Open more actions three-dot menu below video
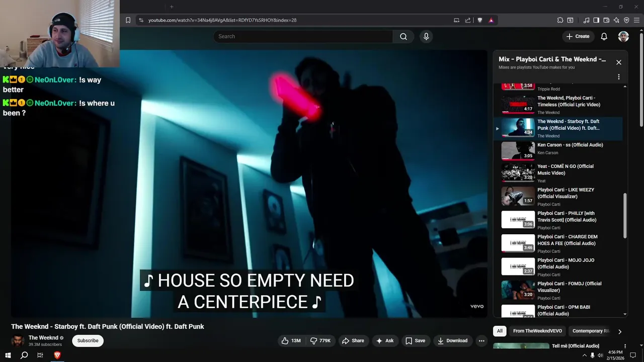This screenshot has height=362, width=644. coord(481,340)
